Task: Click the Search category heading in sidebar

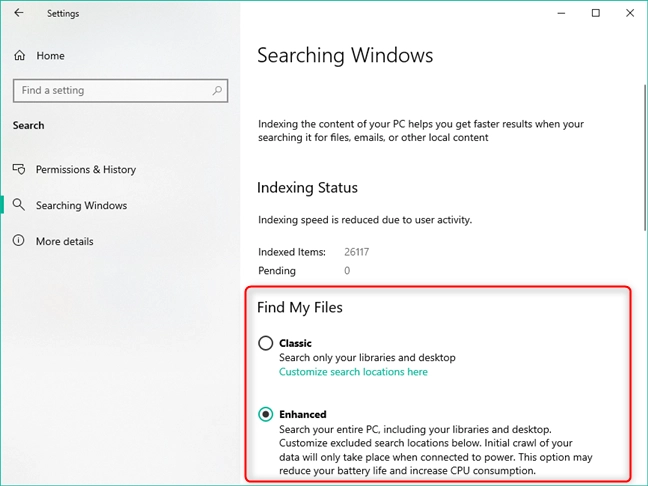Action: coord(29,125)
